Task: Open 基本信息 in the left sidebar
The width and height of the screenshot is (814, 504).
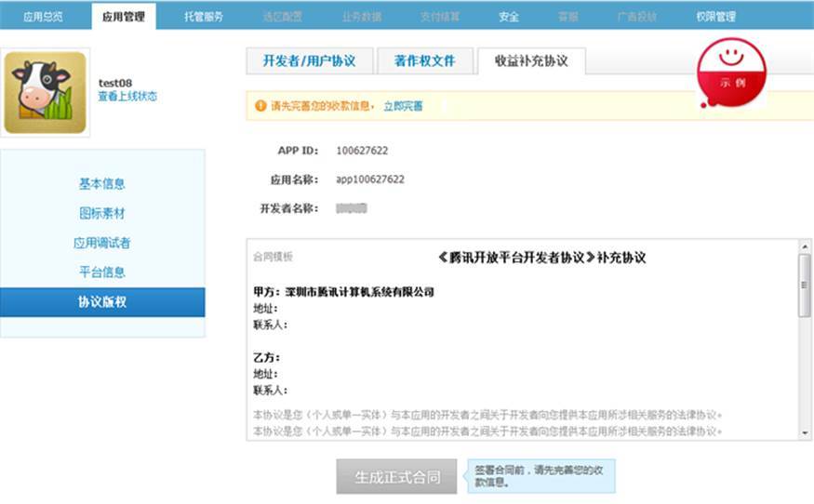Action: [102, 184]
